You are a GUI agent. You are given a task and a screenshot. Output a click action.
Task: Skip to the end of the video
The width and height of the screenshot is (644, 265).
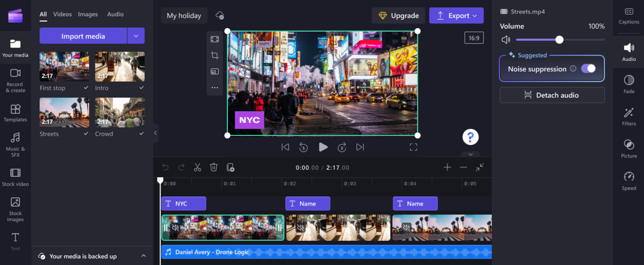[360, 147]
